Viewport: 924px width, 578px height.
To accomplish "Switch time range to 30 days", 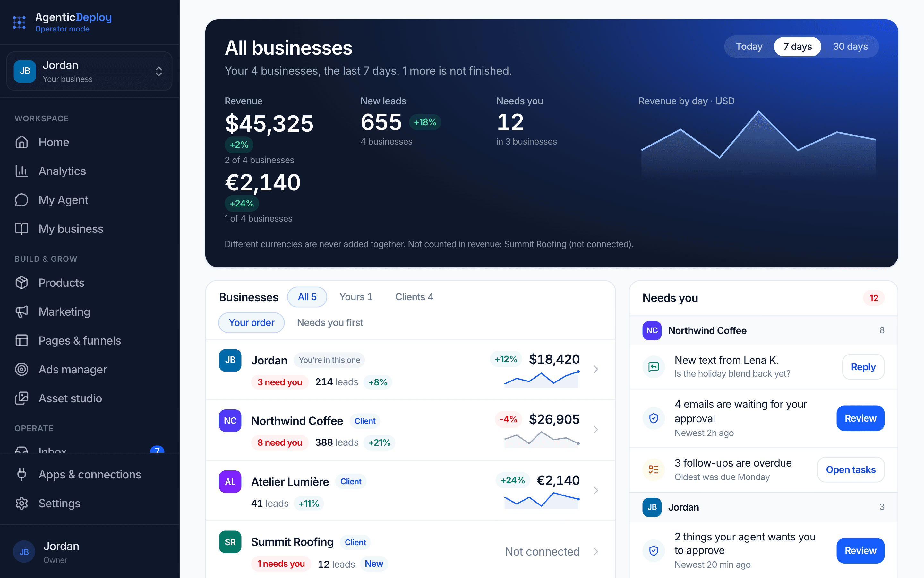I will (x=850, y=47).
